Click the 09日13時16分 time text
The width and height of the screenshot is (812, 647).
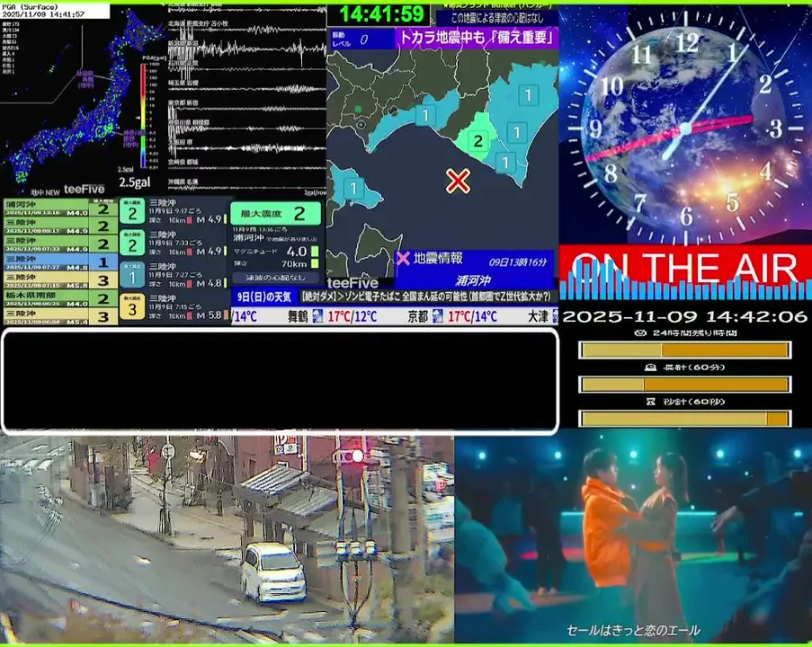(x=517, y=261)
